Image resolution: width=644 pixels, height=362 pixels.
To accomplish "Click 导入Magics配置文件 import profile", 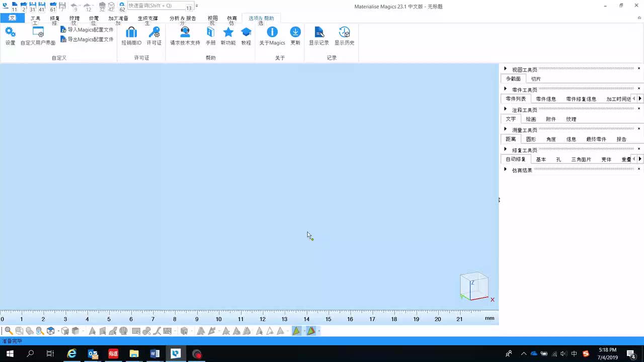I will [87, 30].
